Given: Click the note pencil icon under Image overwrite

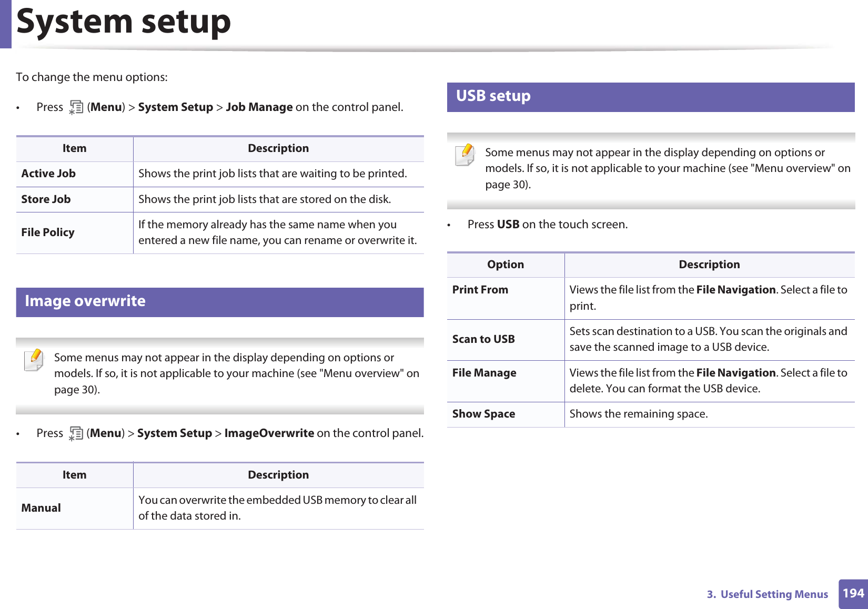Looking at the screenshot, I should (34, 360).
